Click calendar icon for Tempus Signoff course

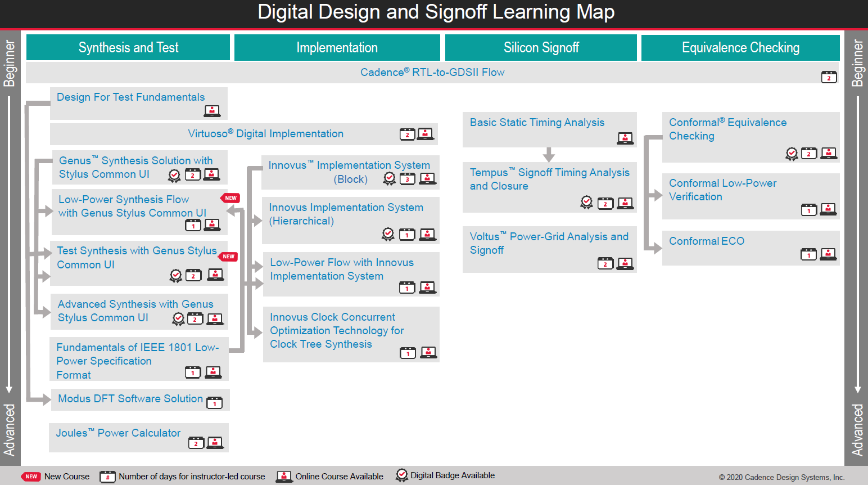605,203
